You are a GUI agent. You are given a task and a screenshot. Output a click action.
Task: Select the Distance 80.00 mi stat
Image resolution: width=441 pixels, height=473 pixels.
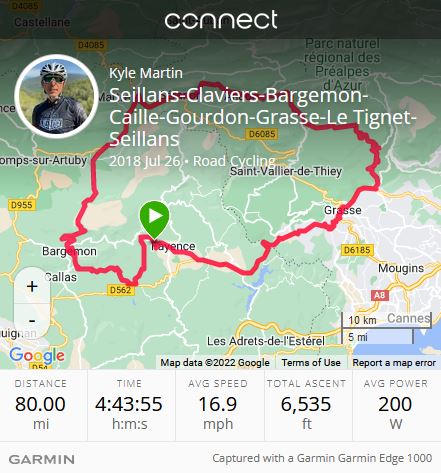[x=41, y=406]
